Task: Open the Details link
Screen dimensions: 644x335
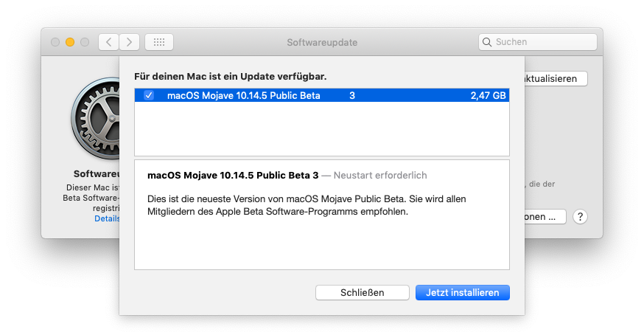Action: [107, 219]
